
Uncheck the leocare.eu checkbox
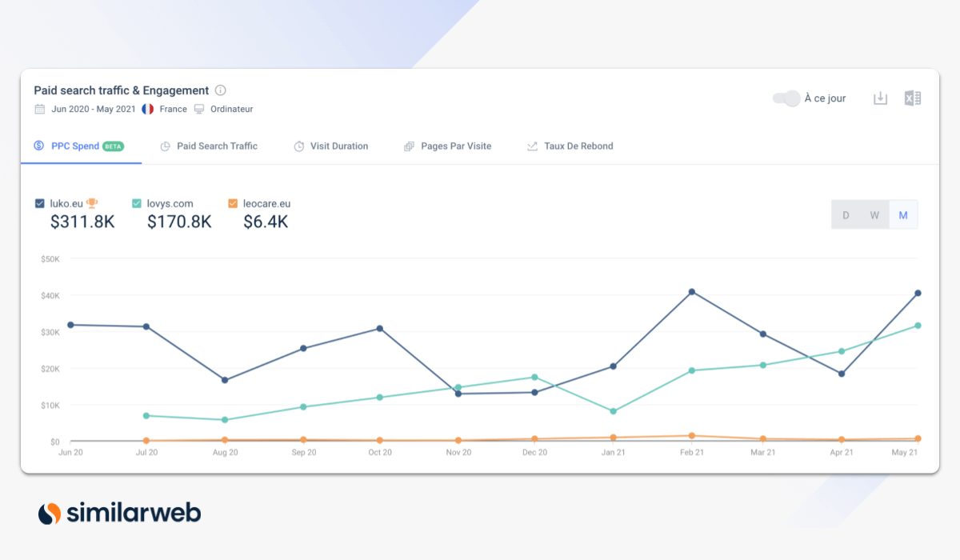232,203
